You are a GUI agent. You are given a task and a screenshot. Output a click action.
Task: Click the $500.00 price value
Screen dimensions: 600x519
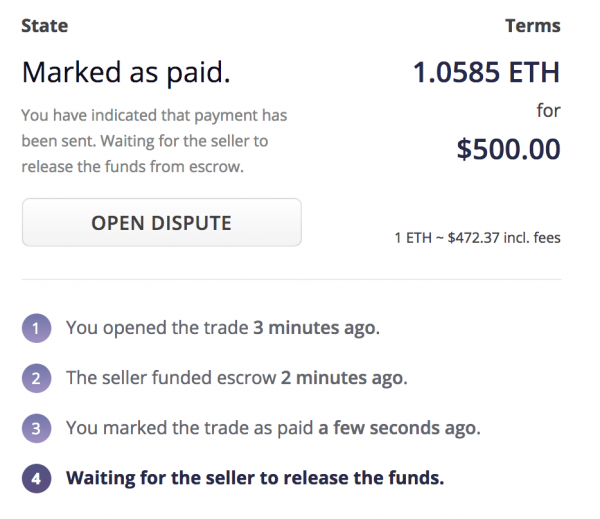click(x=508, y=149)
